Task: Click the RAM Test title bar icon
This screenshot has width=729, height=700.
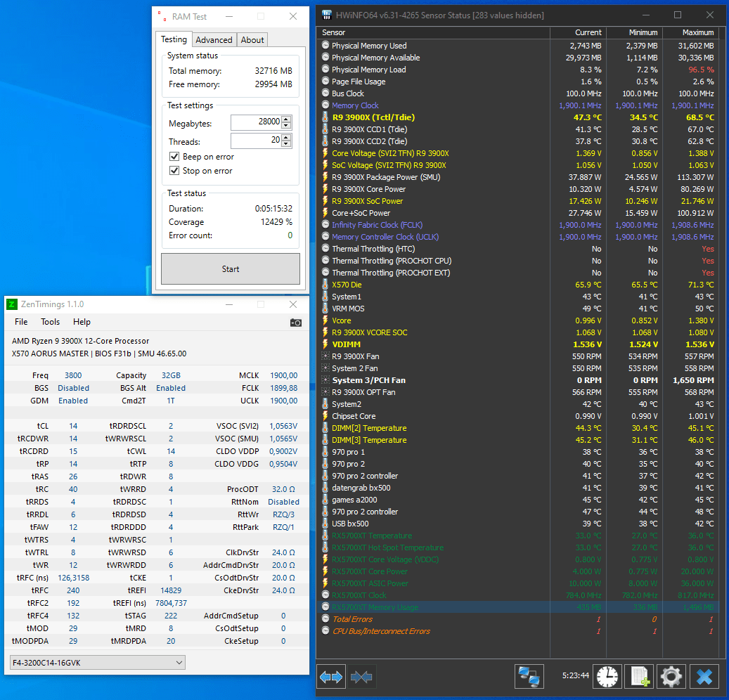Action: tap(162, 16)
